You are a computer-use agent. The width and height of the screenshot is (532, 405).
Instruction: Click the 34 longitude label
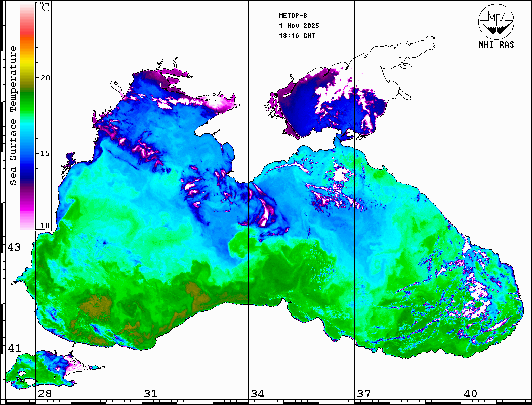click(x=257, y=394)
